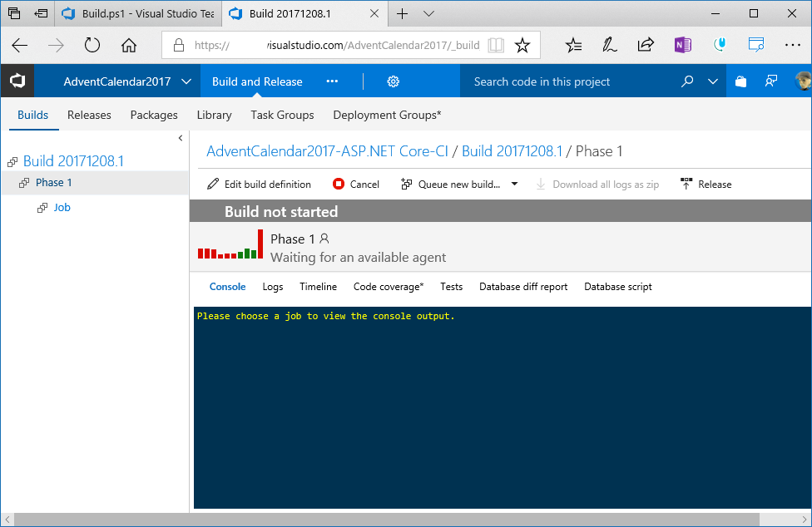This screenshot has width=812, height=527.
Task: Click the set-aside tabs icon
Action: 41,14
